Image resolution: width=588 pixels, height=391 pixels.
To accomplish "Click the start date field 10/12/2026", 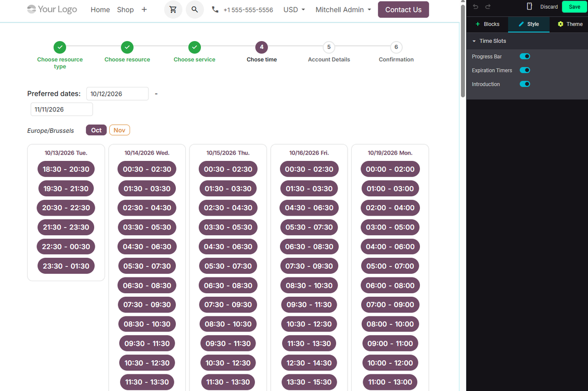I will 118,94.
